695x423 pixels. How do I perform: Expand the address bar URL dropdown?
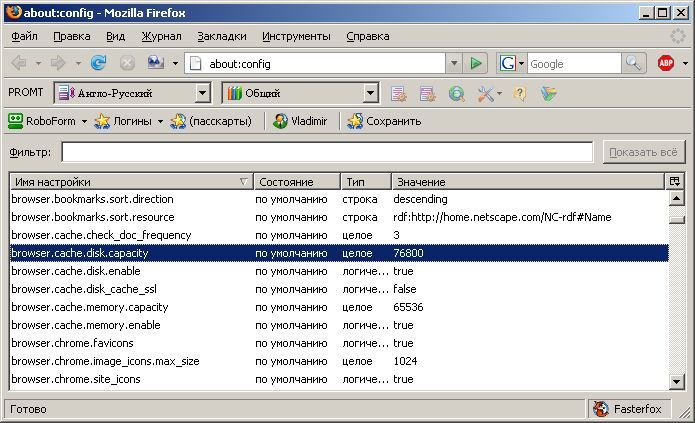pyautogui.click(x=454, y=63)
